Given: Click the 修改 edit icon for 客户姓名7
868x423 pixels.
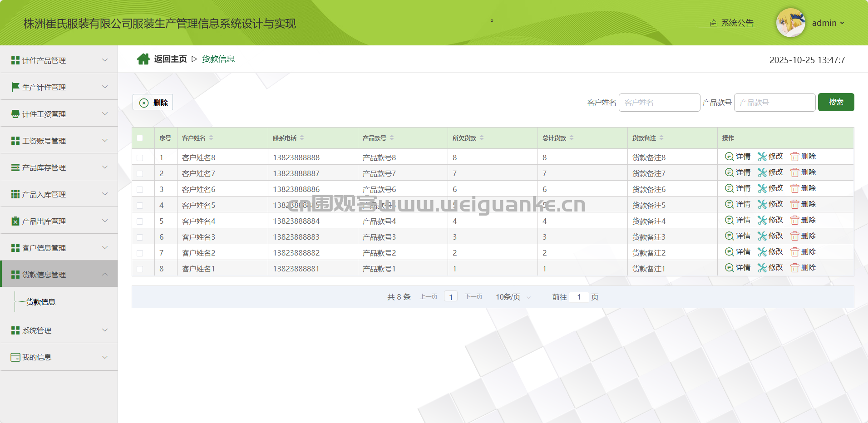Looking at the screenshot, I should [x=762, y=172].
